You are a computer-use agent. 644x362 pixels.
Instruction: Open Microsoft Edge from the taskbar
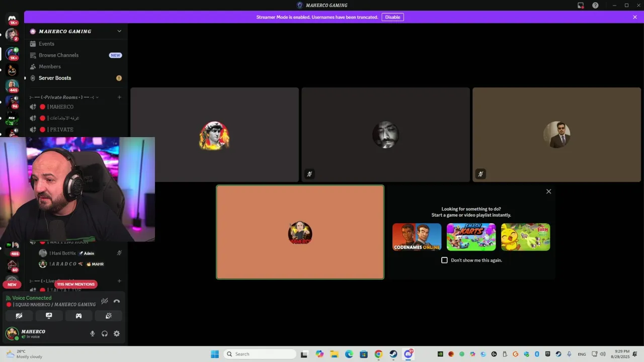tap(349, 354)
